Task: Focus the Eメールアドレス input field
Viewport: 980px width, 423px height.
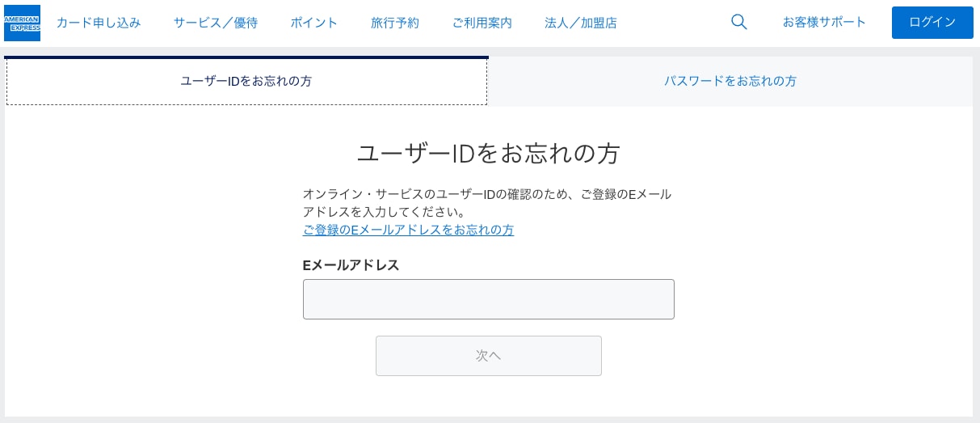Action: pyautogui.click(x=488, y=299)
